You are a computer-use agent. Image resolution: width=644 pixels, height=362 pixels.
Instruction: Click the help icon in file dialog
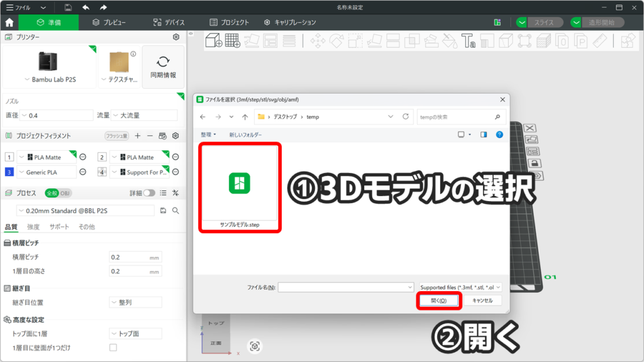click(x=499, y=134)
